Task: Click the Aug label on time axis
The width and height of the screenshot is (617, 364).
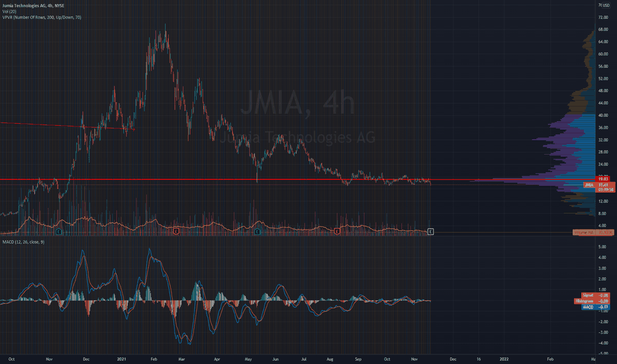Action: [x=330, y=359]
